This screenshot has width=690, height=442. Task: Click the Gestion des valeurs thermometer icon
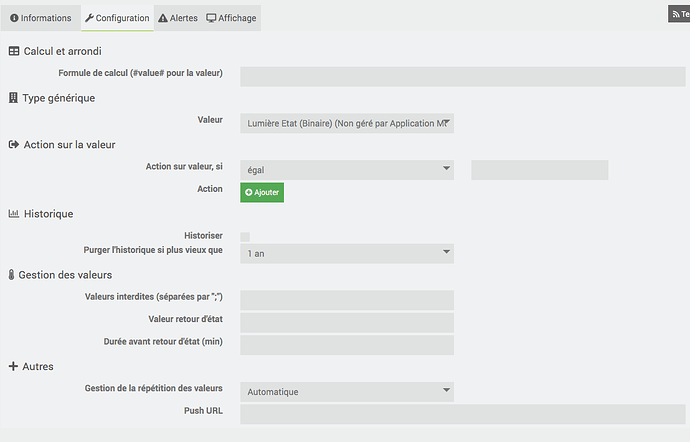(x=12, y=274)
